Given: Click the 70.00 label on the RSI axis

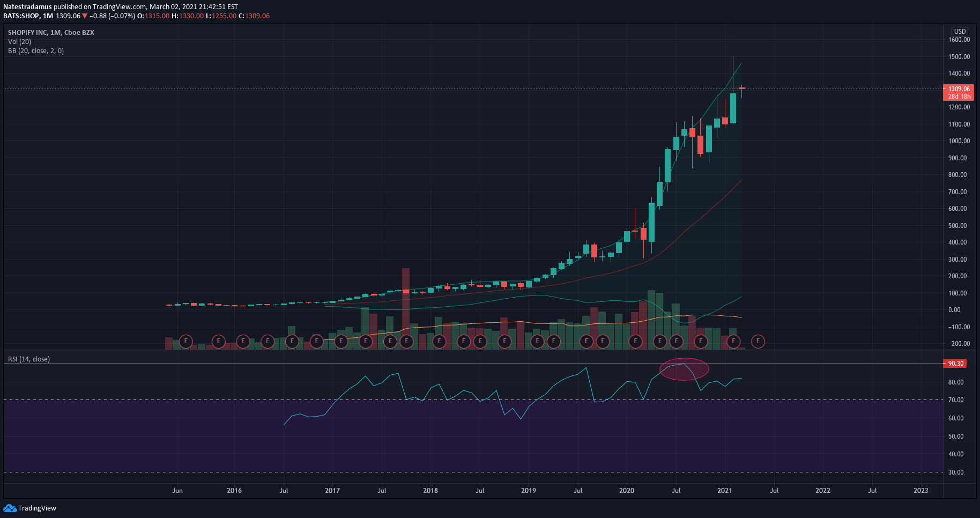Looking at the screenshot, I should click(956, 400).
